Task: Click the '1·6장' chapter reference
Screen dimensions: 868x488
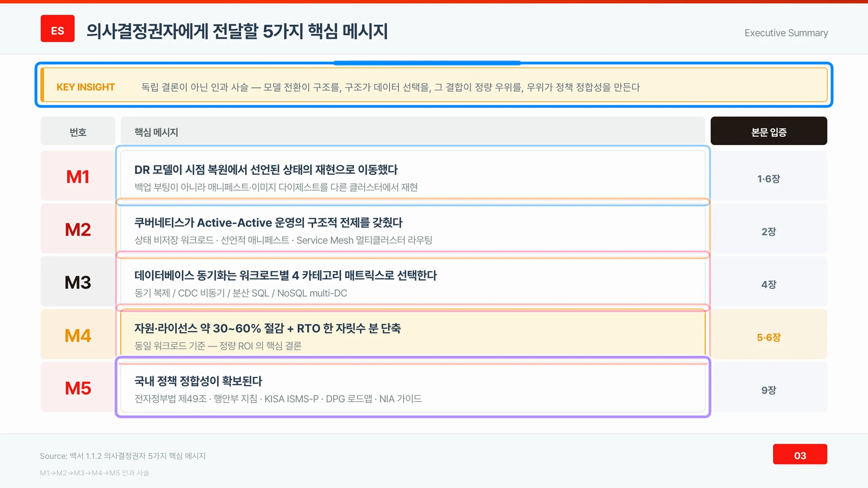Action: (769, 178)
